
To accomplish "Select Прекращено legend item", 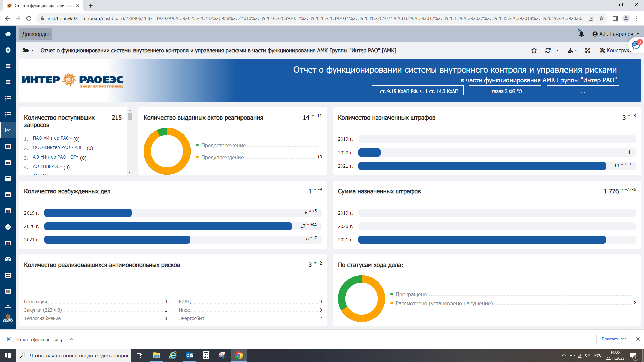I will pos(411,294).
